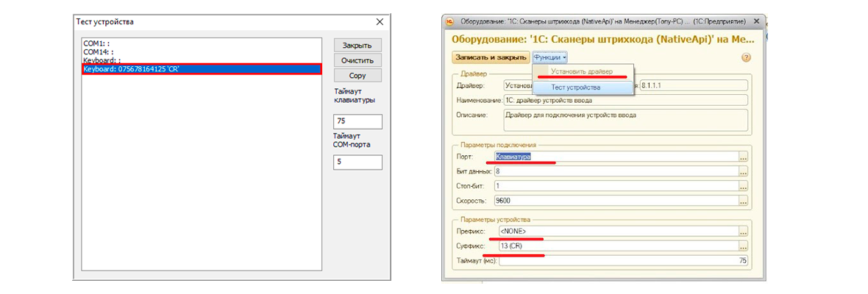Image resolution: width=868 pixels, height=294 pixels.
Task: Open the Префикс ellipsis button
Action: tap(744, 231)
